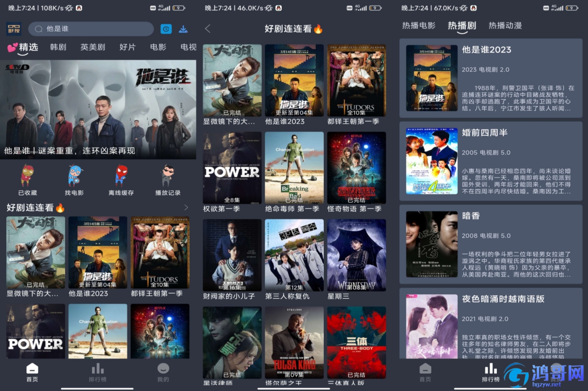Click 2008 电视剧 5.0 rating text
The width and height of the screenshot is (588, 391).
click(x=486, y=236)
